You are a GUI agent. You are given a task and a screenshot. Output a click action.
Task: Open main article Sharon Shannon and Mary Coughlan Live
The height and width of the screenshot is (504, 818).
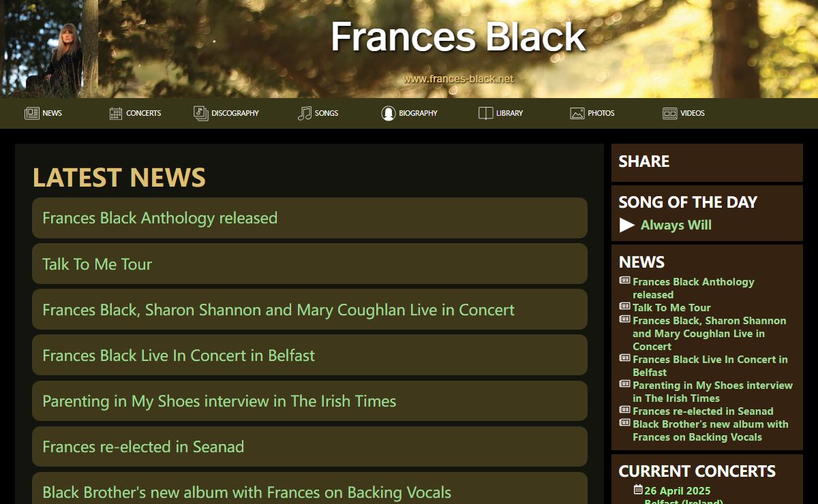click(309, 309)
